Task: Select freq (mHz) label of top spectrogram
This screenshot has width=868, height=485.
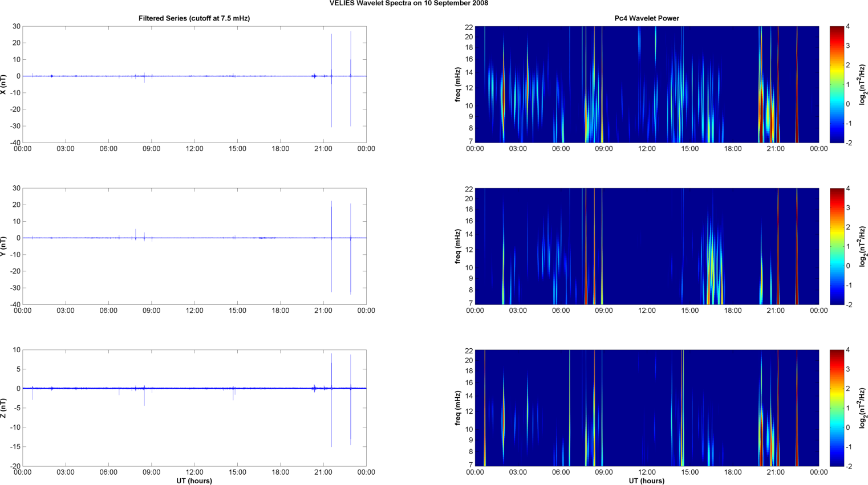Action: [457, 84]
